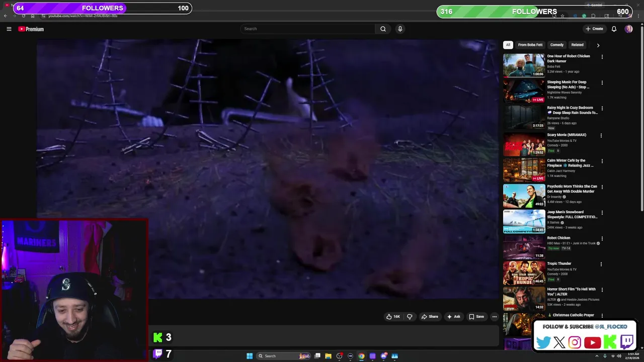Dislike the video with thumbs down

click(410, 317)
